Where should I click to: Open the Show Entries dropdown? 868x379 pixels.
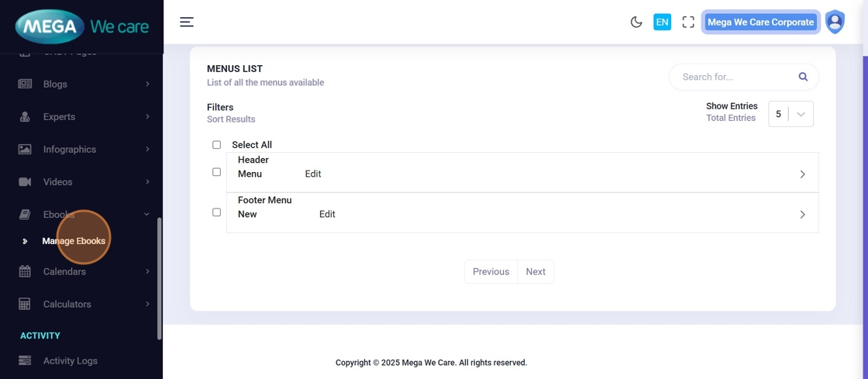pos(790,114)
